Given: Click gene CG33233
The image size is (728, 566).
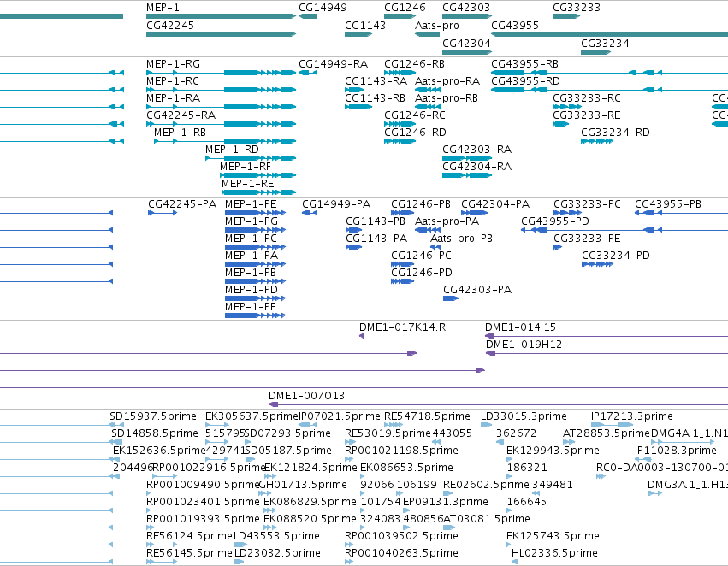Looking at the screenshot, I should coord(566,16).
